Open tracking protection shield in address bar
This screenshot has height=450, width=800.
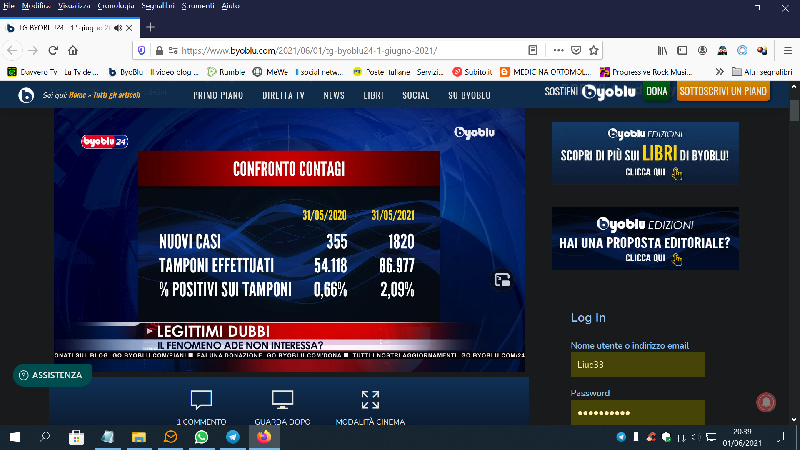pos(142,50)
